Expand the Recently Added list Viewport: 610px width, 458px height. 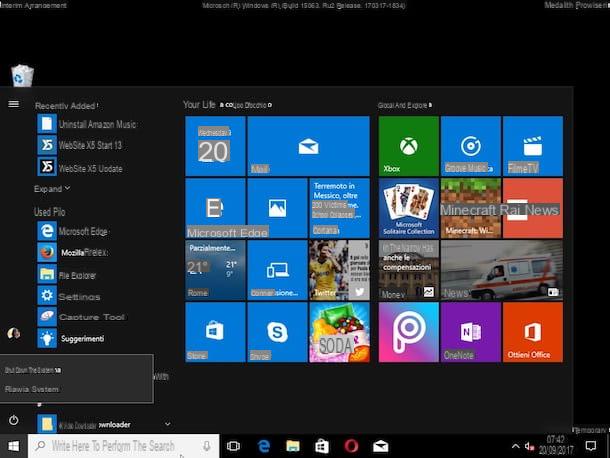click(52, 189)
